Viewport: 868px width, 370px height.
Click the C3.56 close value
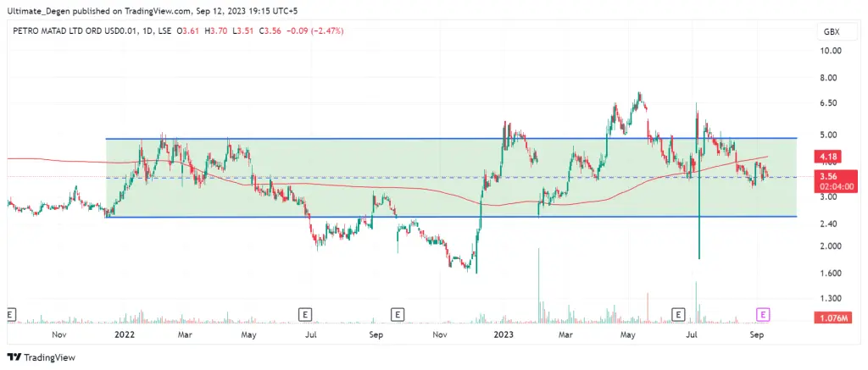tap(269, 31)
